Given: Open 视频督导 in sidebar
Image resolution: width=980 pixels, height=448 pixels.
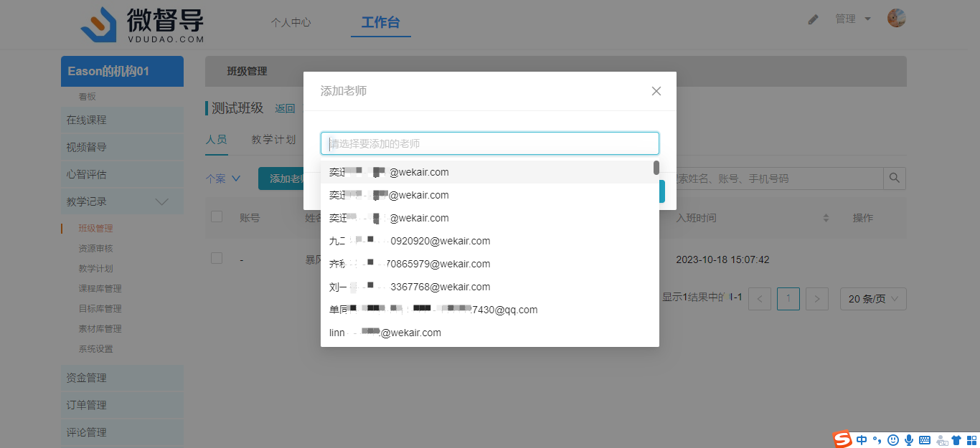Looking at the screenshot, I should (x=122, y=147).
